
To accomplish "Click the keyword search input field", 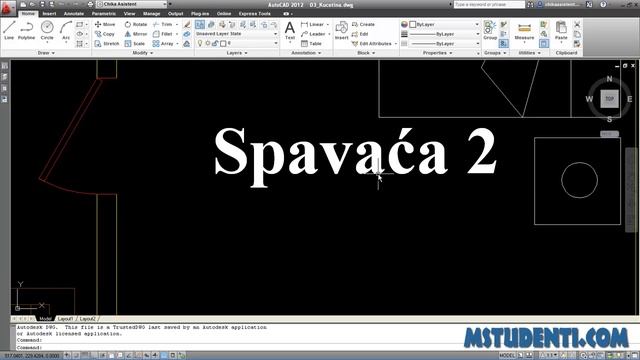I will 489,4.
